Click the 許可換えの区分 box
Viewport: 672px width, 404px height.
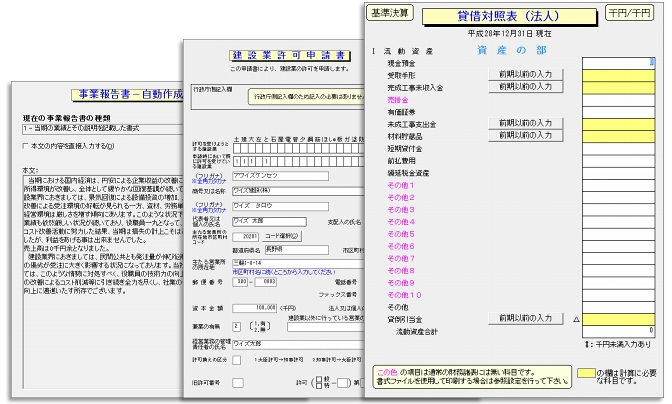[x=237, y=360]
